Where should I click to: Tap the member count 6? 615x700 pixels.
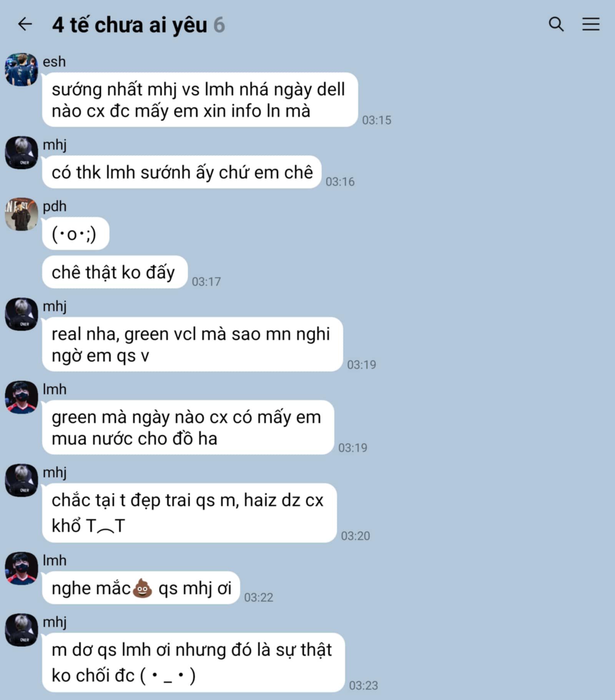219,25
